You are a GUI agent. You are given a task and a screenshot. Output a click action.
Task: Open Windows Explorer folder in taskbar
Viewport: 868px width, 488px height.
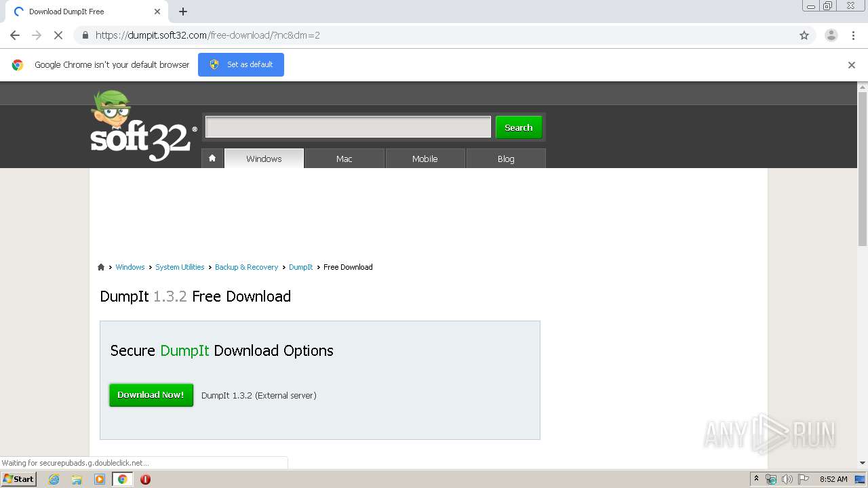(x=77, y=479)
